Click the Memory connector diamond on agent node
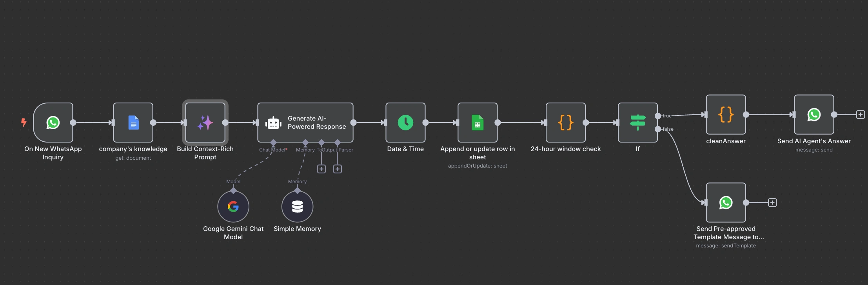The width and height of the screenshot is (868, 285). pos(305,142)
